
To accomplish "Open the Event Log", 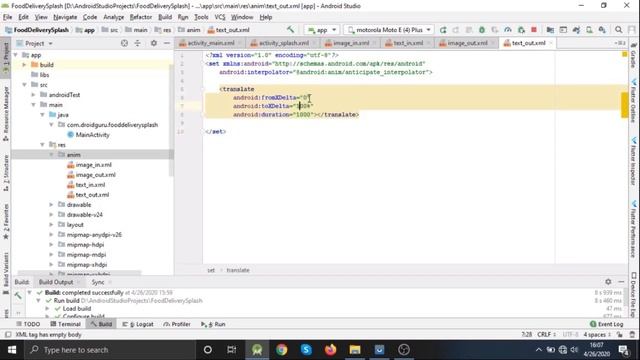I will pos(607,324).
